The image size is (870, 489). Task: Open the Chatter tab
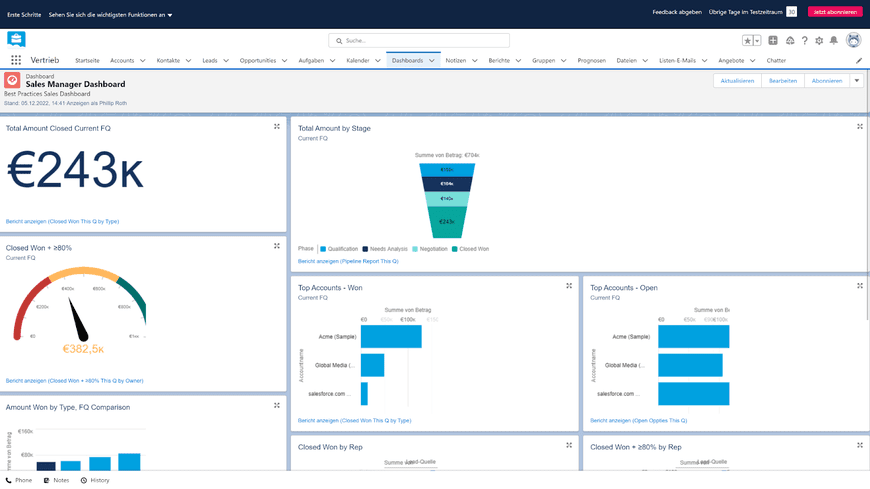pos(776,61)
